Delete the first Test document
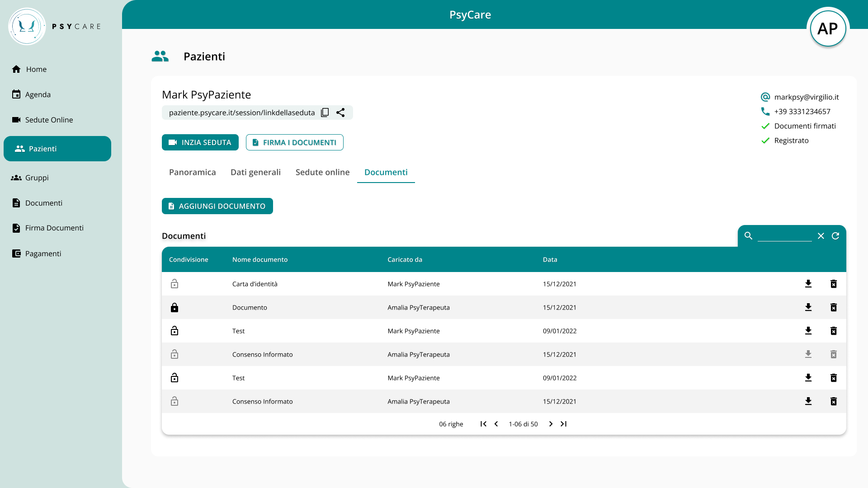This screenshot has width=868, height=488. [834, 331]
